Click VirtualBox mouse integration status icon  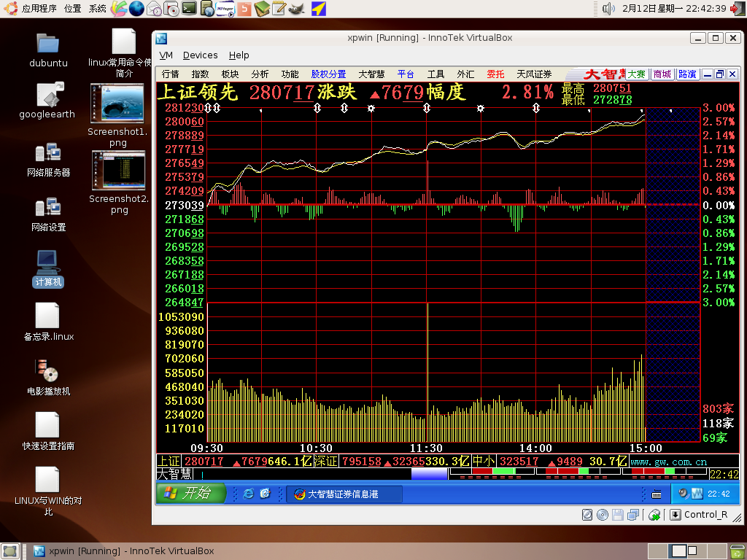(x=654, y=515)
